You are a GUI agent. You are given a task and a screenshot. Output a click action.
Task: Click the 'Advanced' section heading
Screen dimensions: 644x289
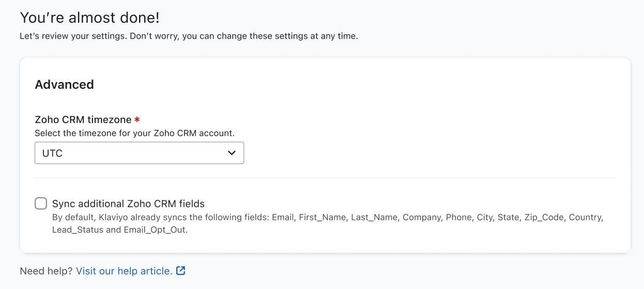click(x=64, y=85)
